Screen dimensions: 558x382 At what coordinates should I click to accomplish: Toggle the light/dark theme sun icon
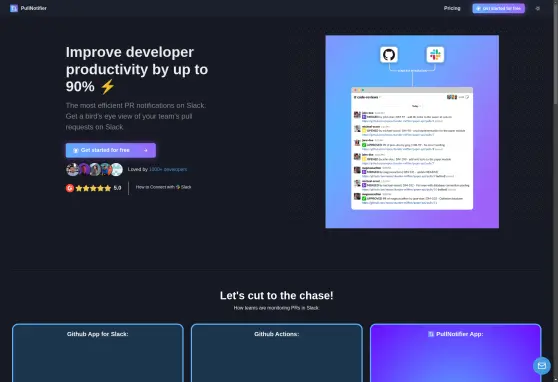(537, 8)
